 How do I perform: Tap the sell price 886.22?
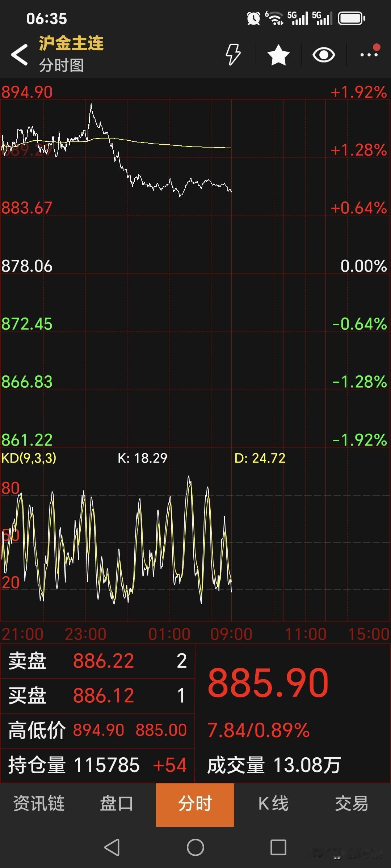104,661
